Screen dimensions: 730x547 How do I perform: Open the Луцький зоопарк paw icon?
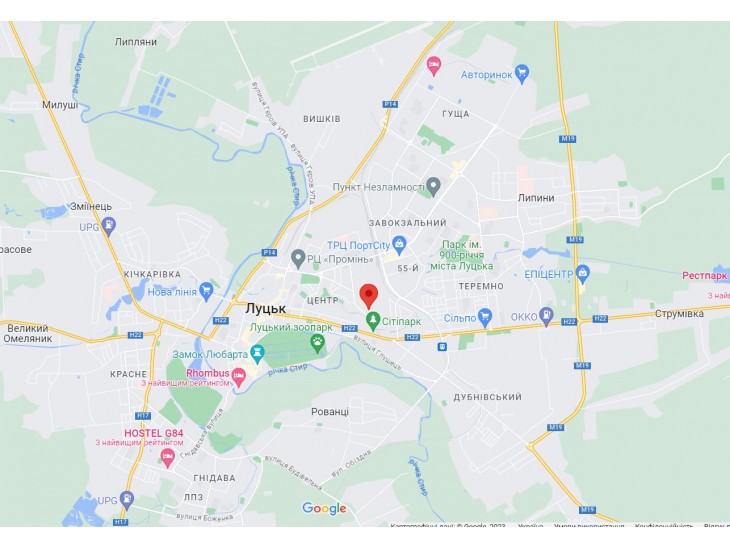[x=318, y=343]
